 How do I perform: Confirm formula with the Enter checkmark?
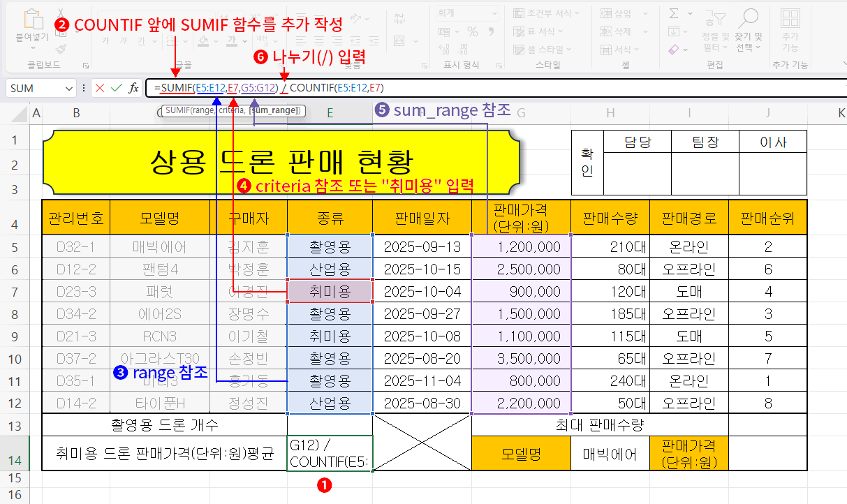tap(116, 88)
